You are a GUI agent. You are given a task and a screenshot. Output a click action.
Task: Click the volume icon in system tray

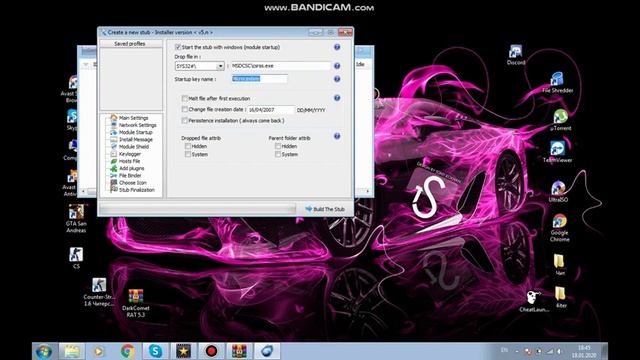(559, 351)
